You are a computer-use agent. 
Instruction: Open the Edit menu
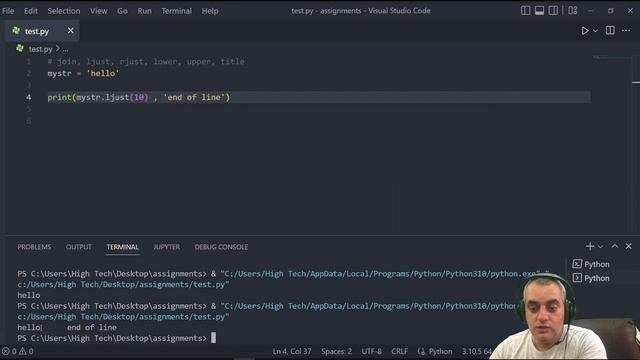(x=31, y=11)
